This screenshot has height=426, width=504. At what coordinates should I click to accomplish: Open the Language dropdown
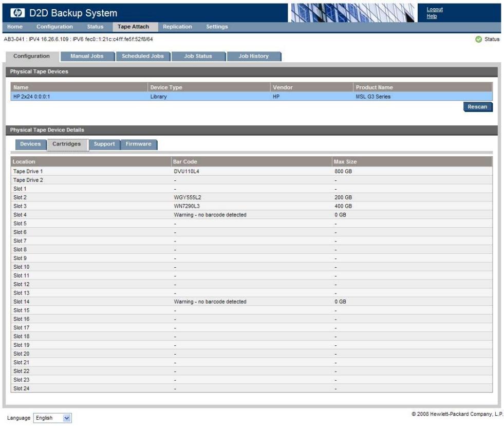(52, 418)
